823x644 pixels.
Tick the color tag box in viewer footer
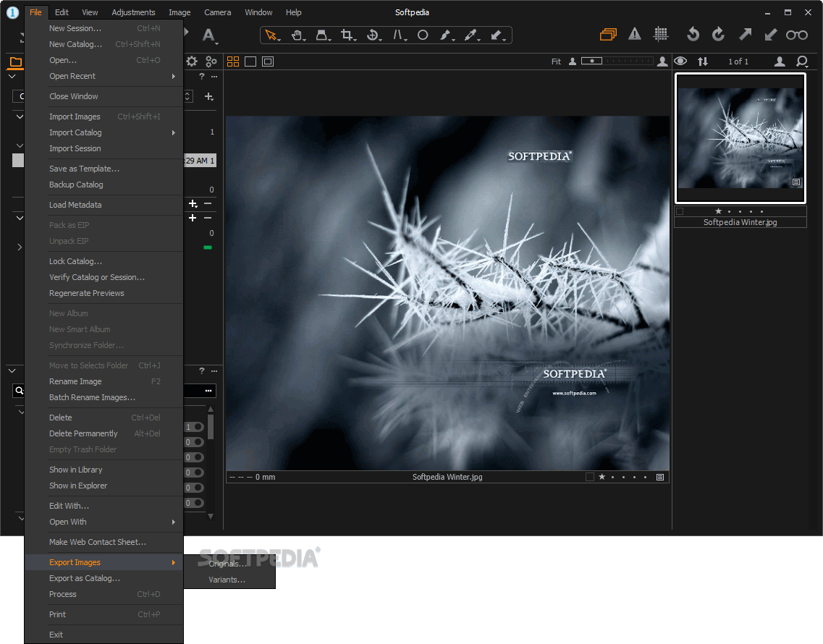click(590, 477)
